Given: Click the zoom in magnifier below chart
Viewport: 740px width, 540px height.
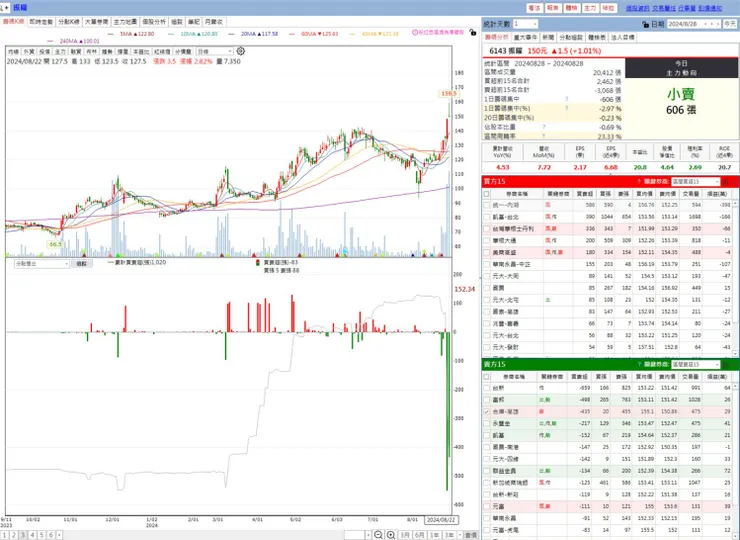Looking at the screenshot, I should [391, 535].
